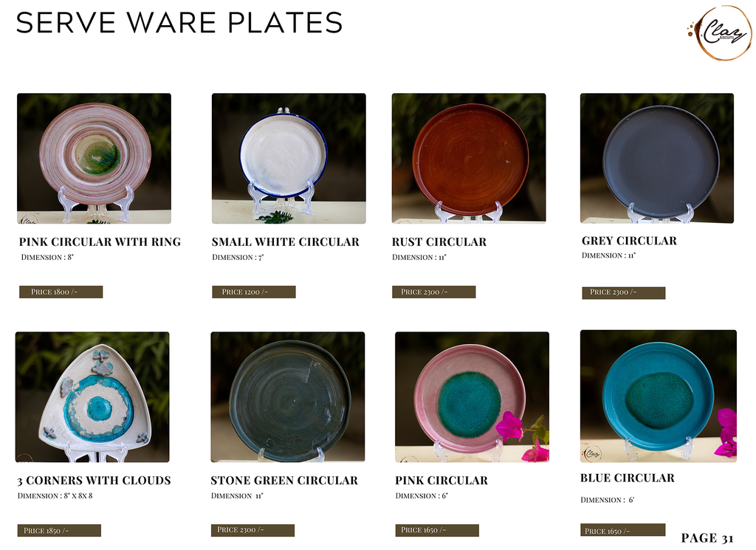Image resolution: width=756 pixels, height=550 pixels.
Task: Select the Rust Circular plate image
Action: tap(469, 159)
